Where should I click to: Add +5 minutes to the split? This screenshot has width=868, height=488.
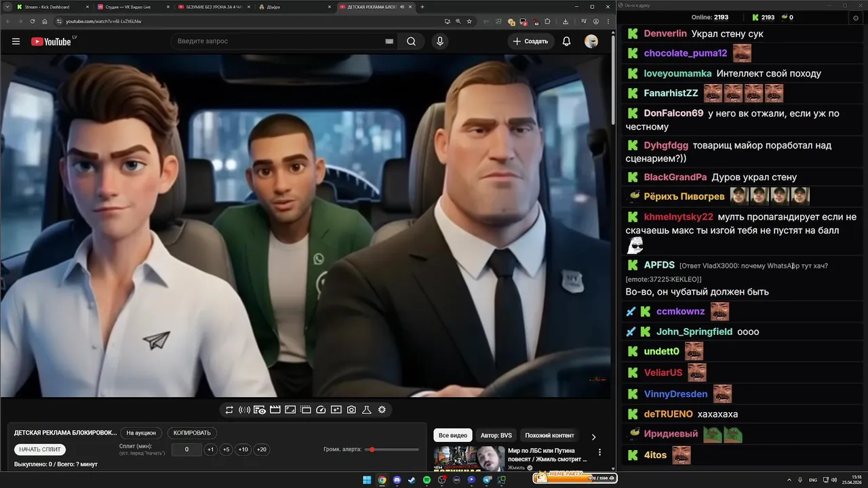pos(226,449)
